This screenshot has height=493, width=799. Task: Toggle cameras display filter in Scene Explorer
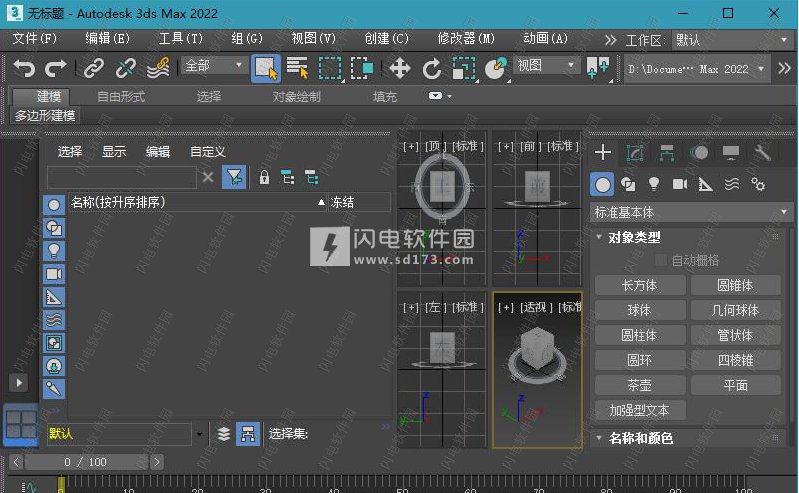[x=54, y=274]
